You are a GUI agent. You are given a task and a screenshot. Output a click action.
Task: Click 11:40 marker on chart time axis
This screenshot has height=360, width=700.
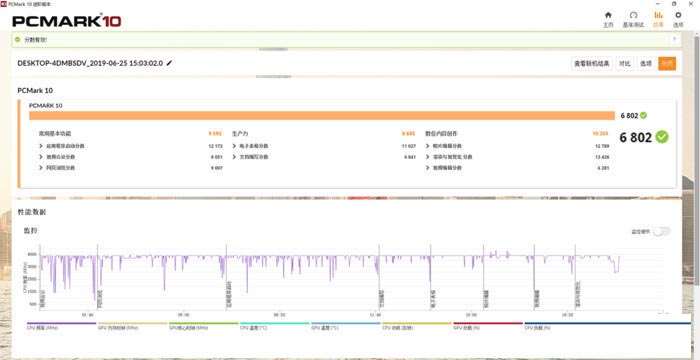375,314
